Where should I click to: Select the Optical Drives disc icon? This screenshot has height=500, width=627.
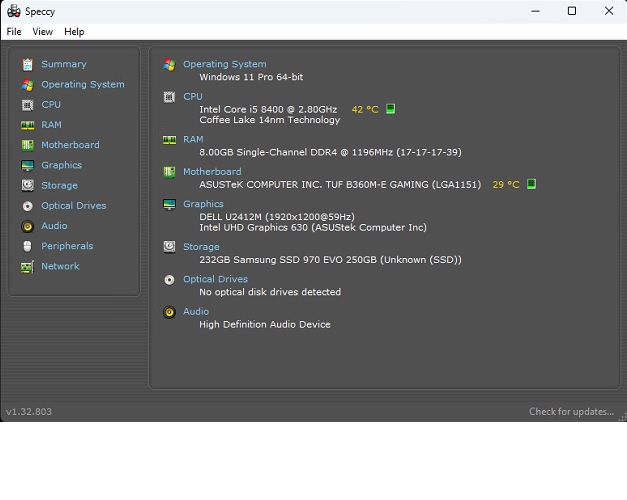tap(28, 206)
